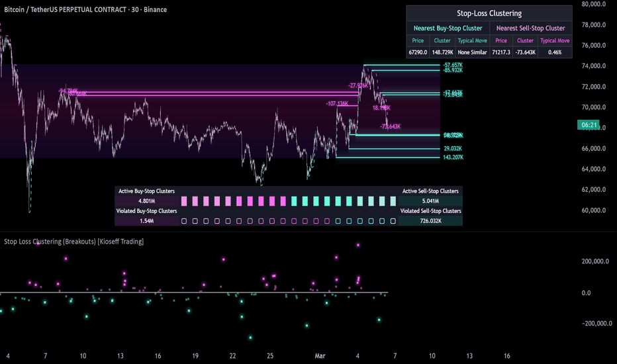Click the 143.207K cluster level label
Viewport: 617px width, 364px height.
pos(453,158)
